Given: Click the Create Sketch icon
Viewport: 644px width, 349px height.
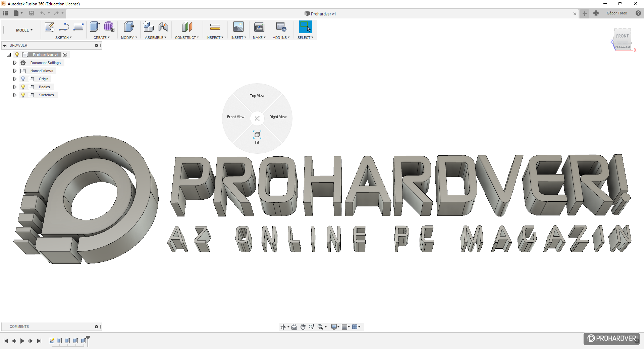Looking at the screenshot, I should point(49,27).
